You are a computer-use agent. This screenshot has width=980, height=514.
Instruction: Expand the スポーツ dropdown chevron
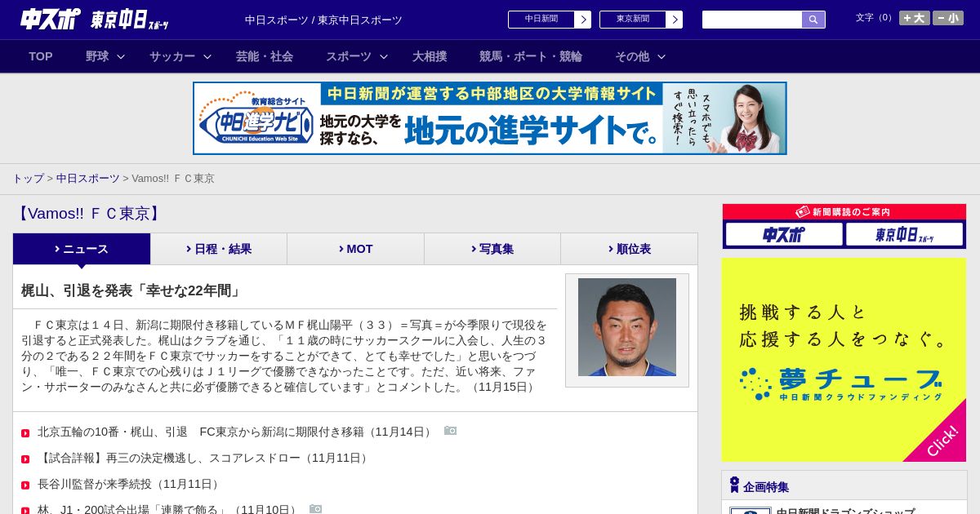[384, 56]
